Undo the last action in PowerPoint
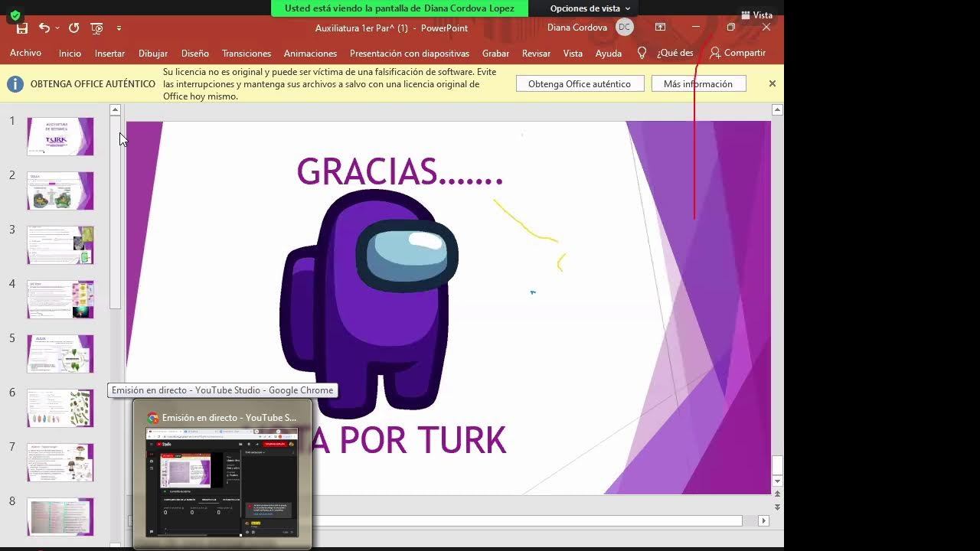The width and height of the screenshot is (980, 551). pyautogui.click(x=44, y=28)
